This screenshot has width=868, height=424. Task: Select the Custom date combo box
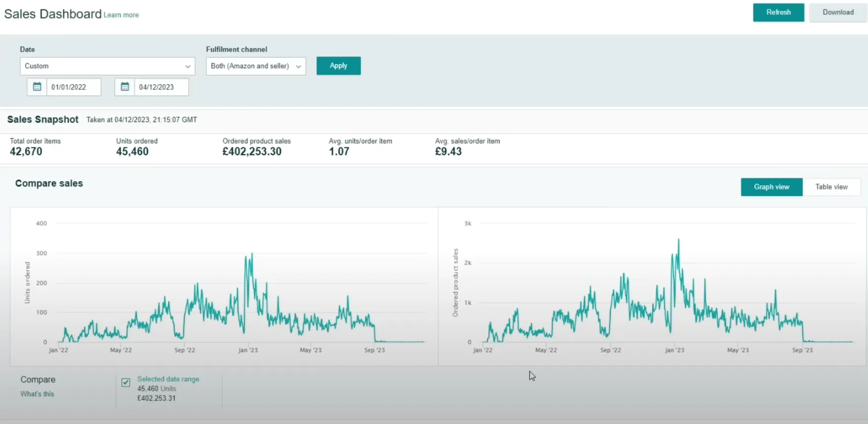(108, 66)
